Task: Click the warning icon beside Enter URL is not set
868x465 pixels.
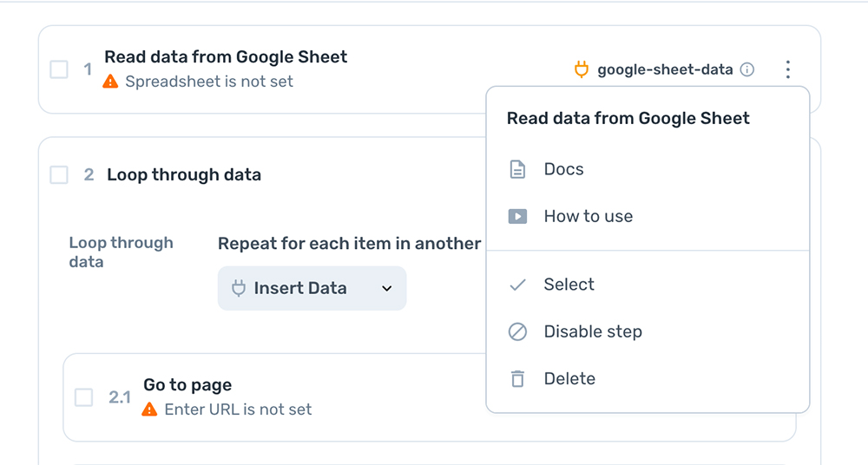Action: [149, 409]
